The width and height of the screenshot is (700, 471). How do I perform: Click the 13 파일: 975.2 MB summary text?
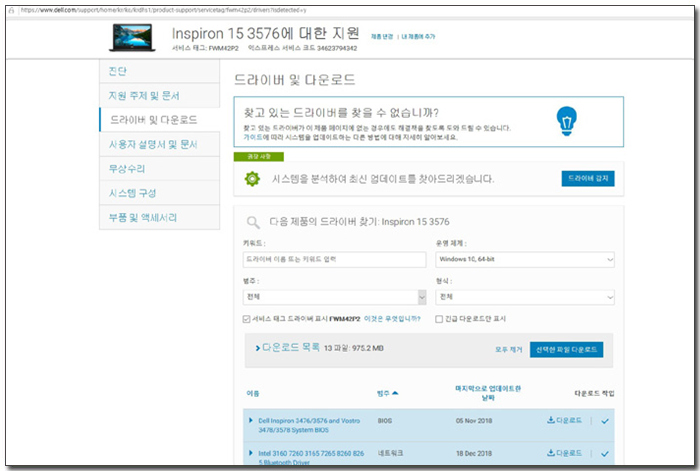[354, 348]
